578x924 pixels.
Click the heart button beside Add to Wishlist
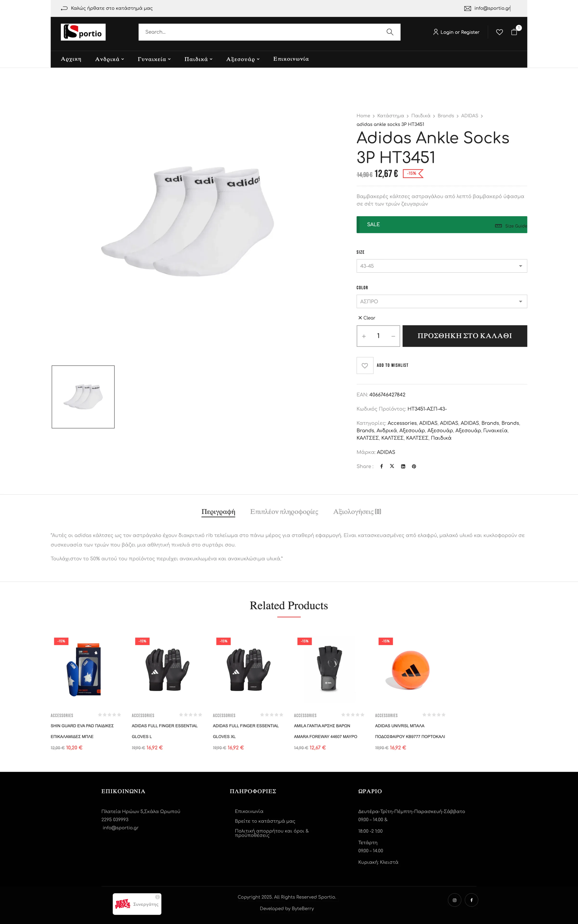365,365
